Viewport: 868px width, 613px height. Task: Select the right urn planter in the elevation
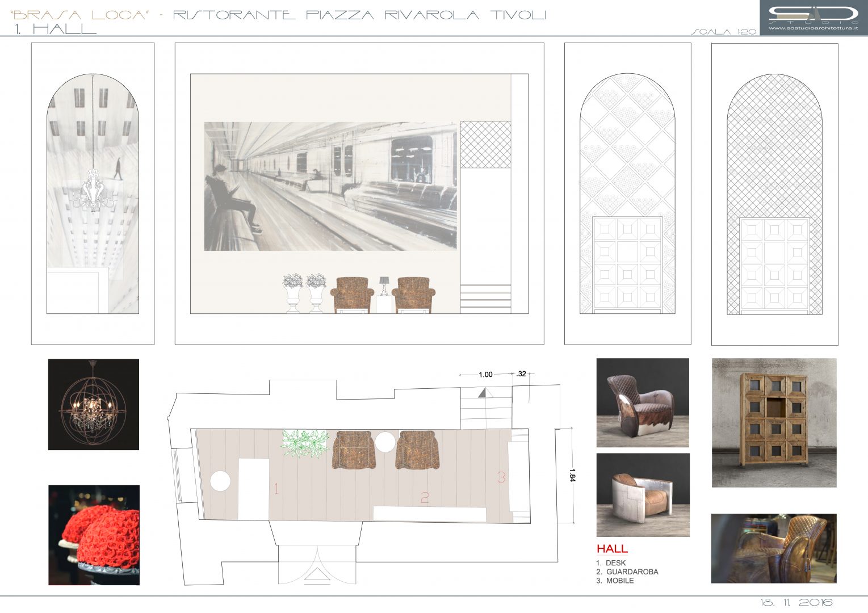316,293
